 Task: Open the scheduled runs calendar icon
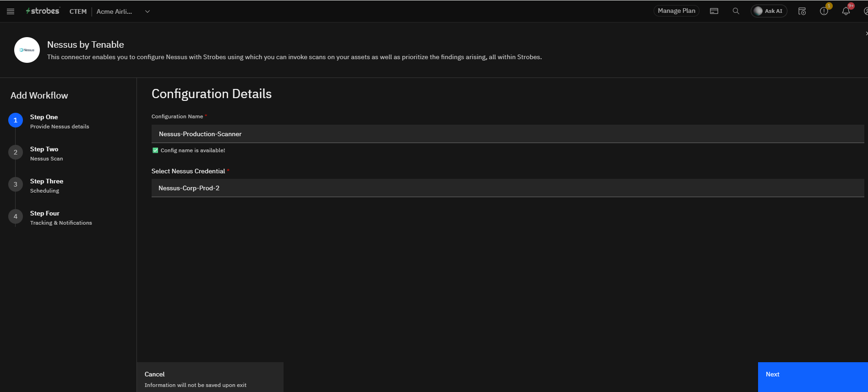[x=802, y=11]
